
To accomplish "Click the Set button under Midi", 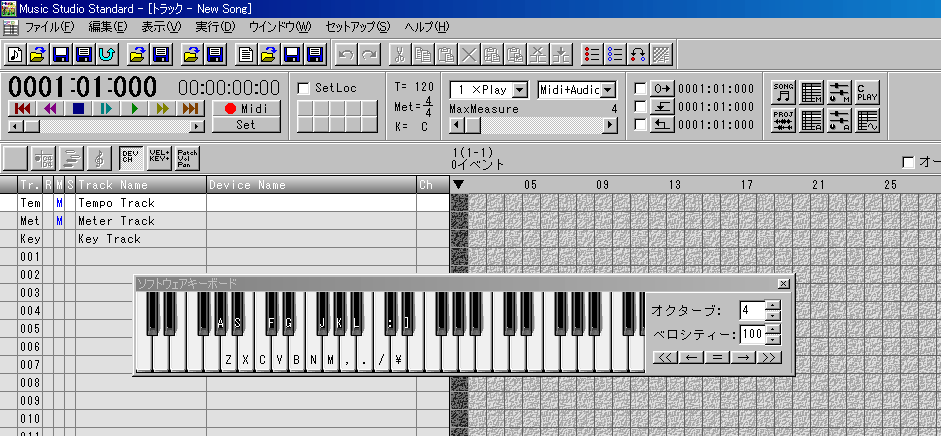I will [247, 125].
